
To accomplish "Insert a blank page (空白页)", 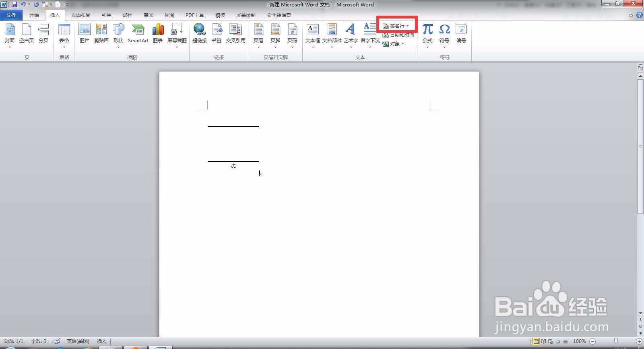I will 27,34.
